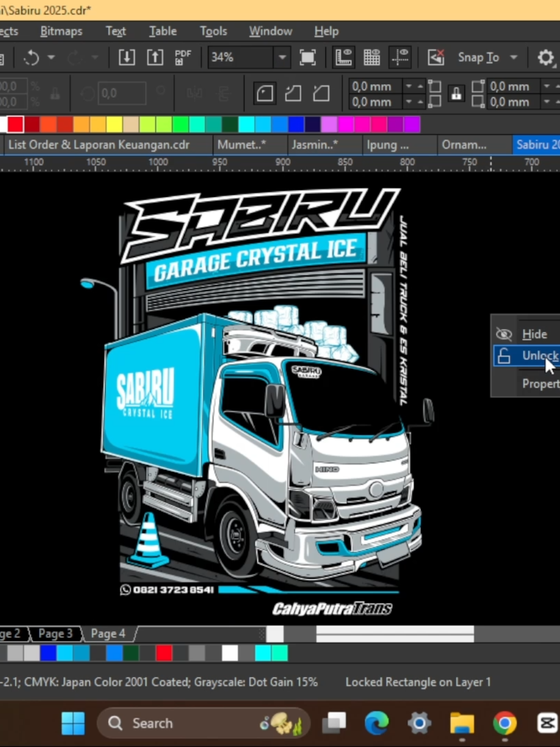The height and width of the screenshot is (747, 560).
Task: Pick the dark green swatch in top palette
Action: coord(230,124)
